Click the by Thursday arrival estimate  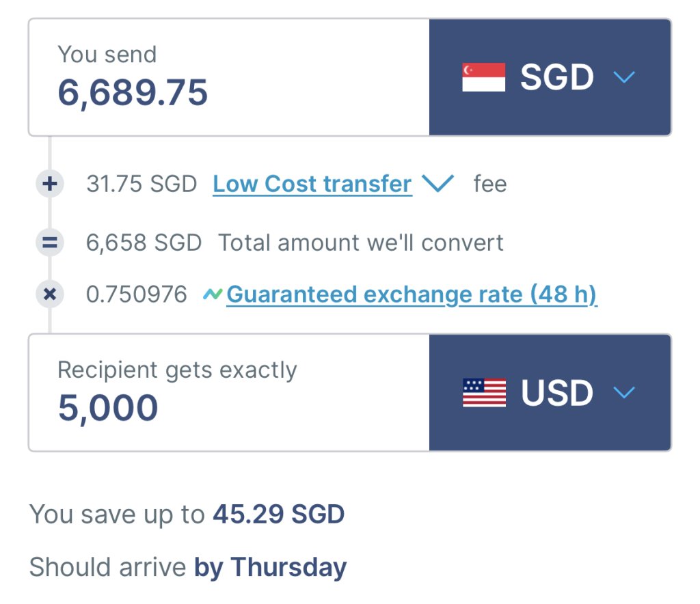tap(270, 567)
